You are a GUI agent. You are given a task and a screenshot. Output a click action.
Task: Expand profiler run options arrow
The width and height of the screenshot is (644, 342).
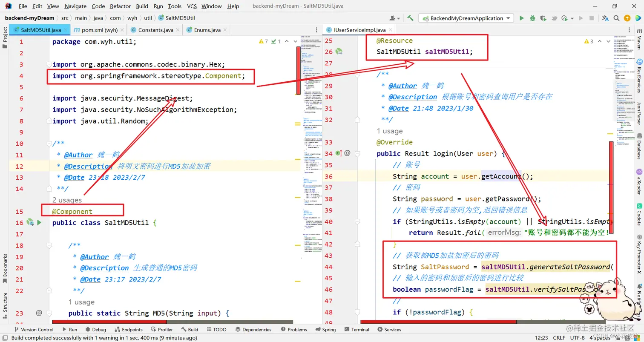click(x=572, y=18)
